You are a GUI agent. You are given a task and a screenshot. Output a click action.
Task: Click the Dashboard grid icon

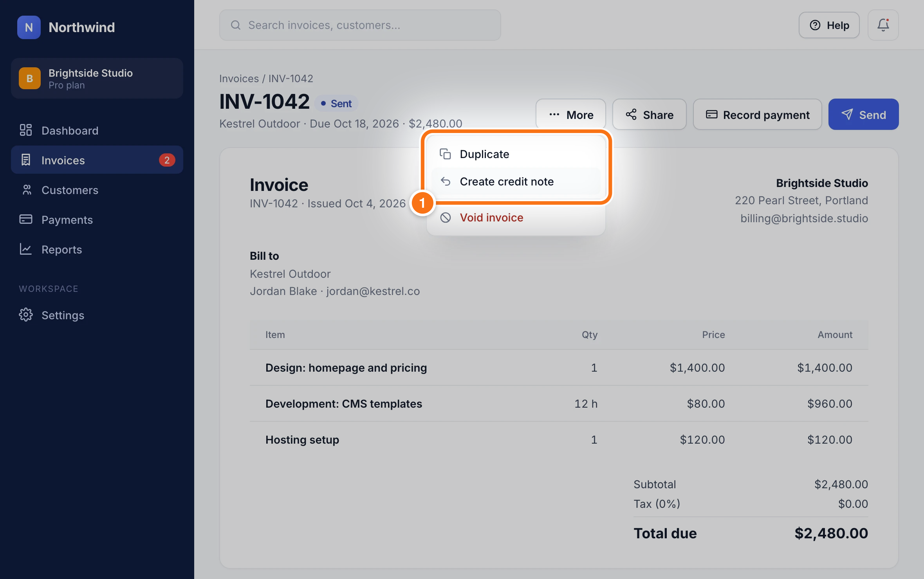click(x=26, y=130)
